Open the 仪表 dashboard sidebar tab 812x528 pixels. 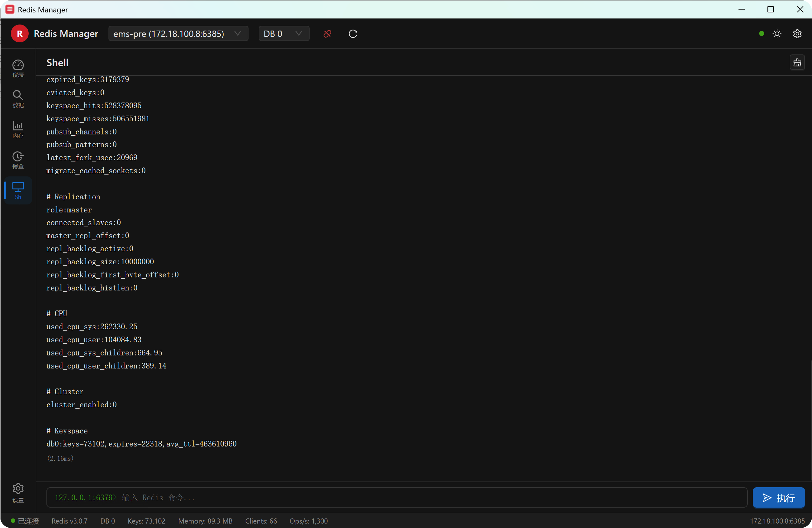point(18,69)
